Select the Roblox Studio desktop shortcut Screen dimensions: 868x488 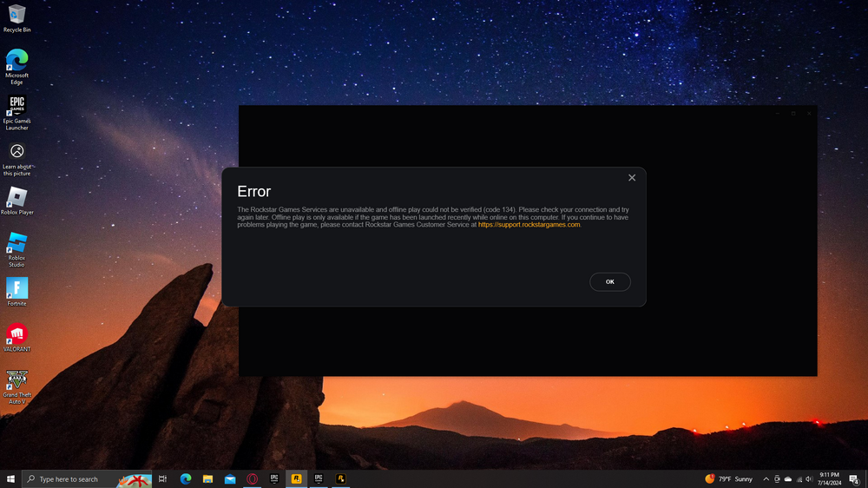[16, 250]
